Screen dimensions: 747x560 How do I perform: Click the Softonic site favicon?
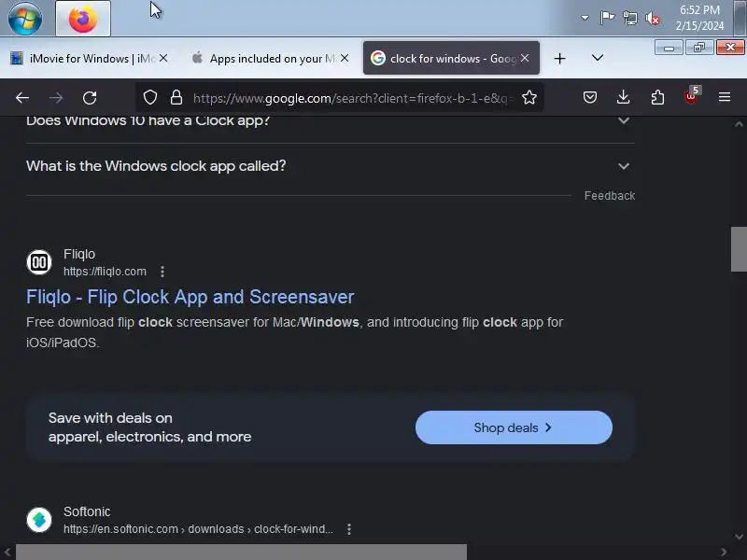click(39, 519)
